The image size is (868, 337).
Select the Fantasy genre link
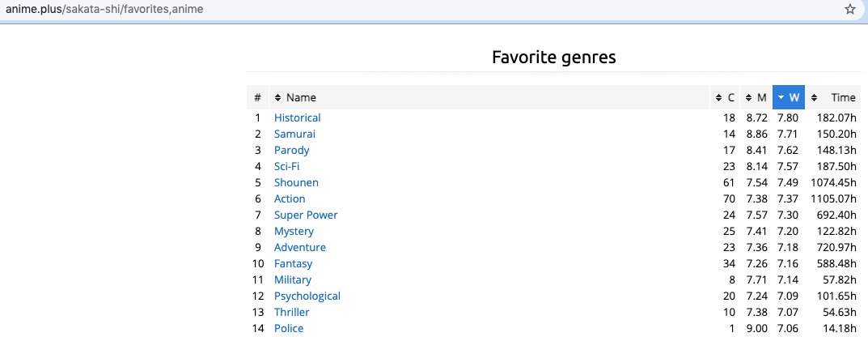[x=293, y=264]
